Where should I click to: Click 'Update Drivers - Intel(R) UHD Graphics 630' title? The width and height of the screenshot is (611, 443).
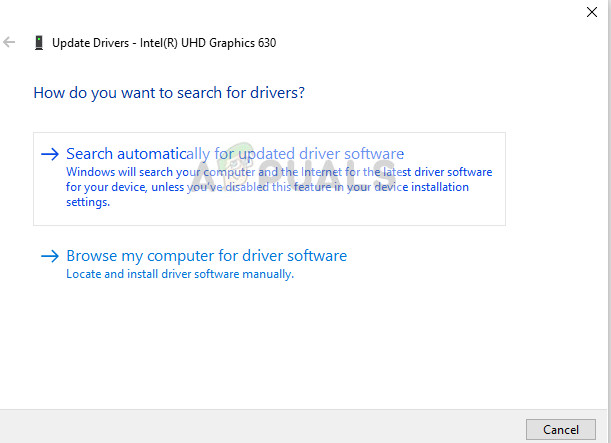tap(164, 43)
